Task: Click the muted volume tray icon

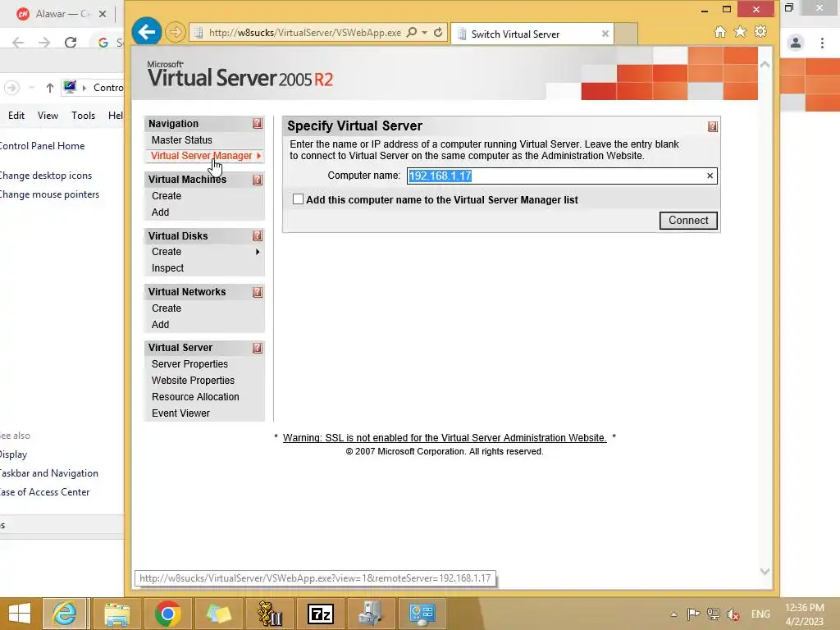Action: point(733,614)
